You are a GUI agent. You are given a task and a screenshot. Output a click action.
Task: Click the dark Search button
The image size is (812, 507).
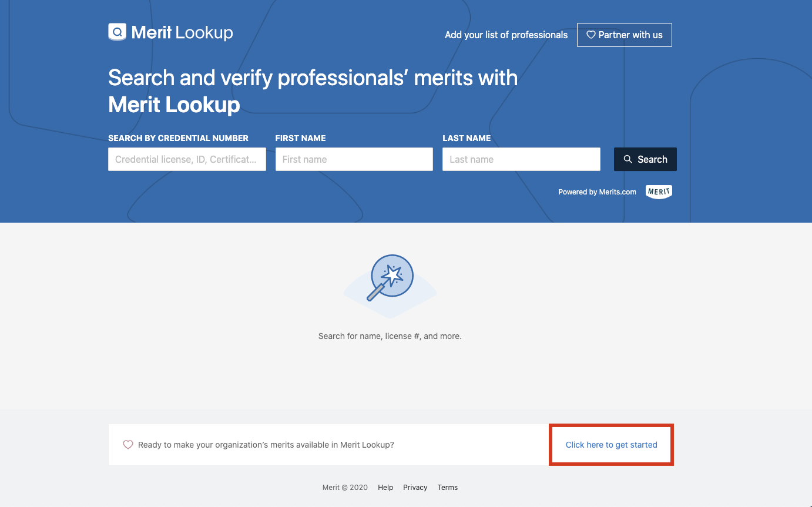click(645, 159)
